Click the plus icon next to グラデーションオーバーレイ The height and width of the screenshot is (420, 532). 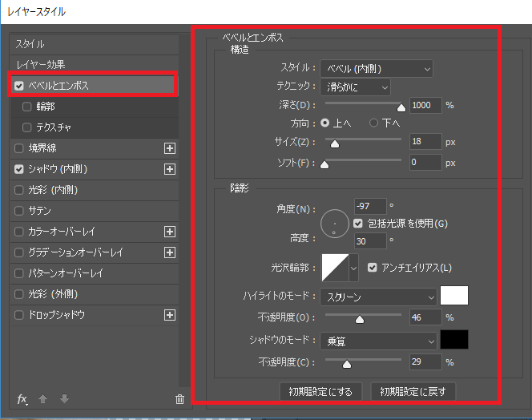point(170,252)
